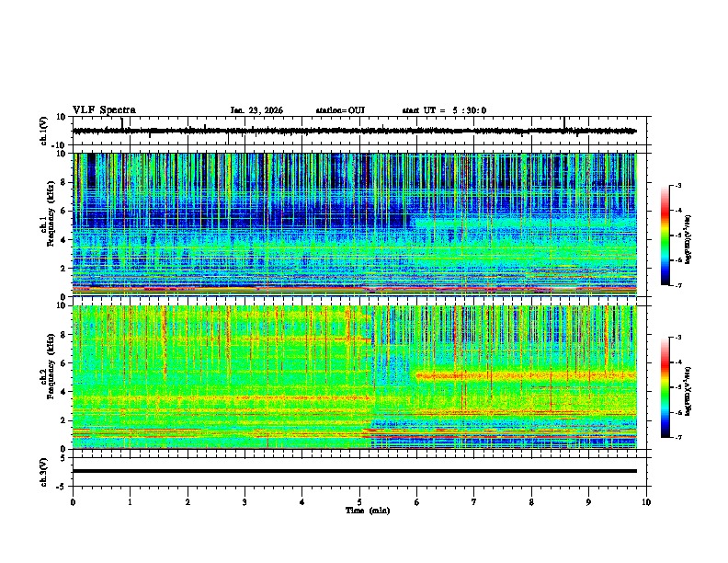Click the 'VLF Spectra' title text

tap(105, 110)
